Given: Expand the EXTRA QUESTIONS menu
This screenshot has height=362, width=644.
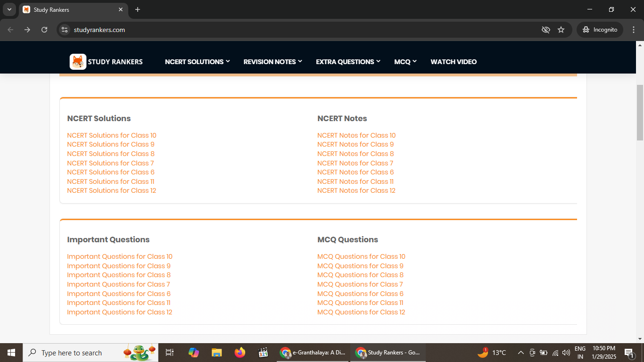Looking at the screenshot, I should pyautogui.click(x=348, y=62).
